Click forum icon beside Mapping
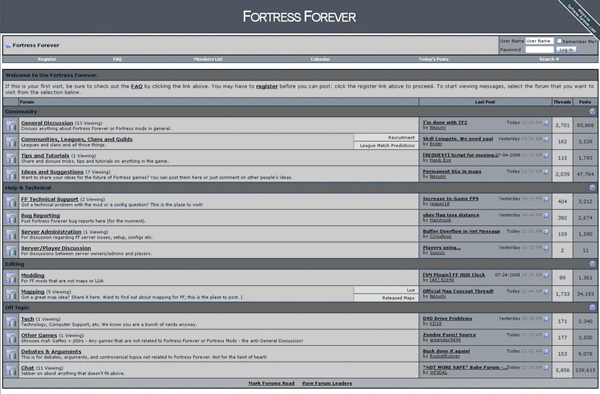Image resolution: width=600 pixels, height=394 pixels. pos(11,294)
